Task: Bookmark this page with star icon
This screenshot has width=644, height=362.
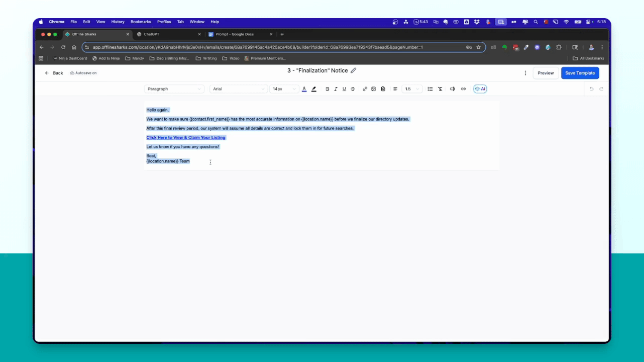Action: [478, 47]
